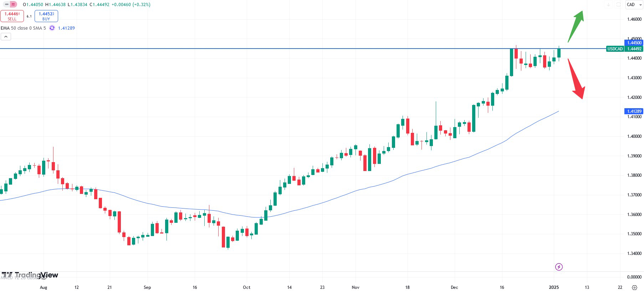Click the purple EMA refresh icon
Screen dimensions: 644x291
(x=52, y=28)
